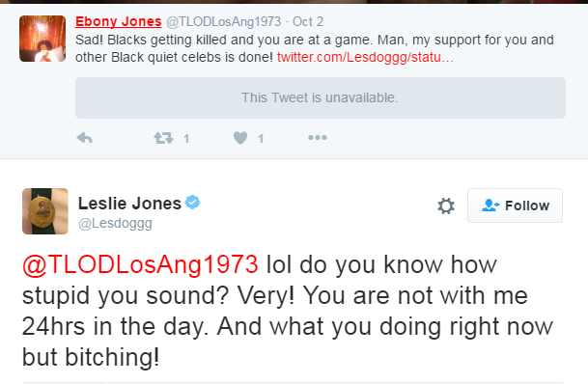Open Ebony Jones's profile picture
Screen dimensions: 588x384
42,39
